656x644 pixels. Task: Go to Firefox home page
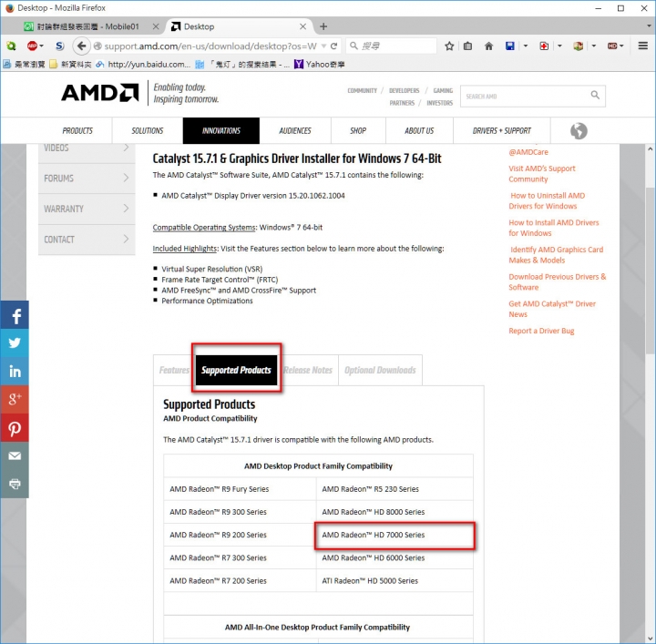point(488,46)
